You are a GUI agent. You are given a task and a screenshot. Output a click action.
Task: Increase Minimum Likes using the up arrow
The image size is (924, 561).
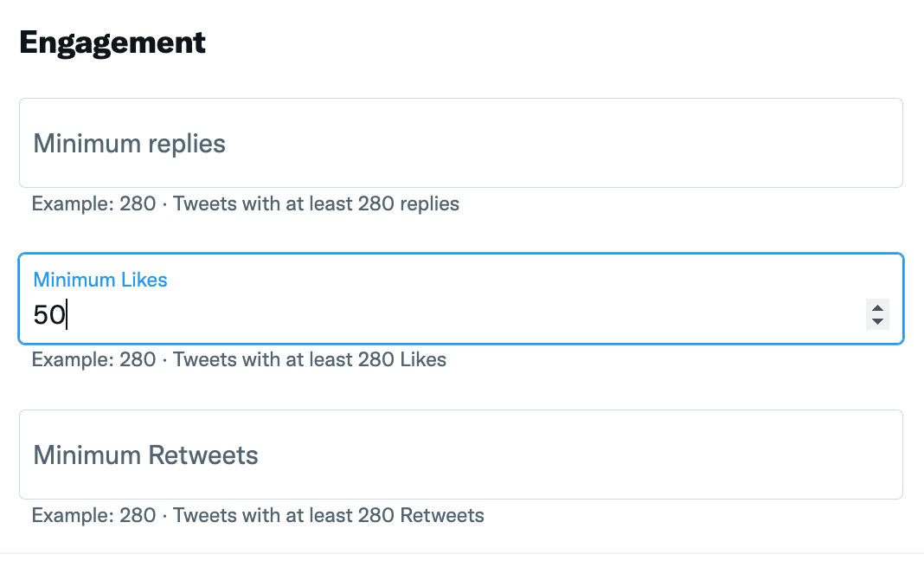(x=877, y=307)
